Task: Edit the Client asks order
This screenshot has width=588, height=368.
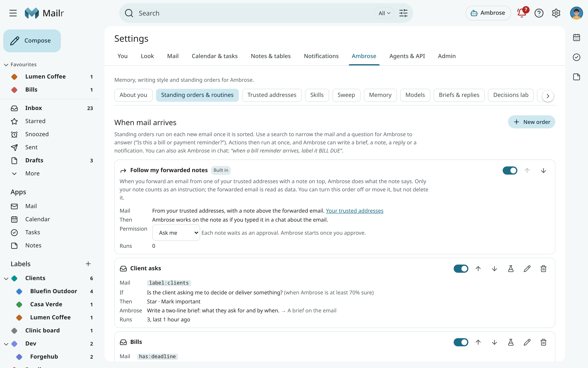Action: tap(527, 269)
